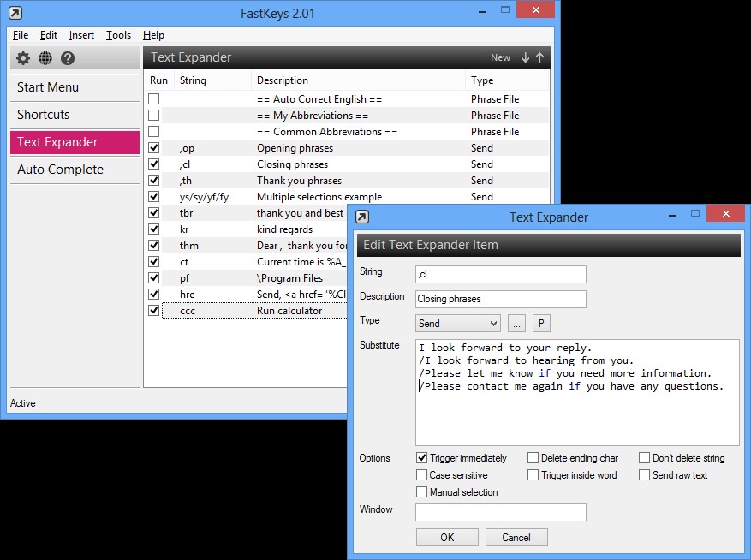Open the help question mark icon
Viewport: 751px width, 560px height.
coord(68,58)
